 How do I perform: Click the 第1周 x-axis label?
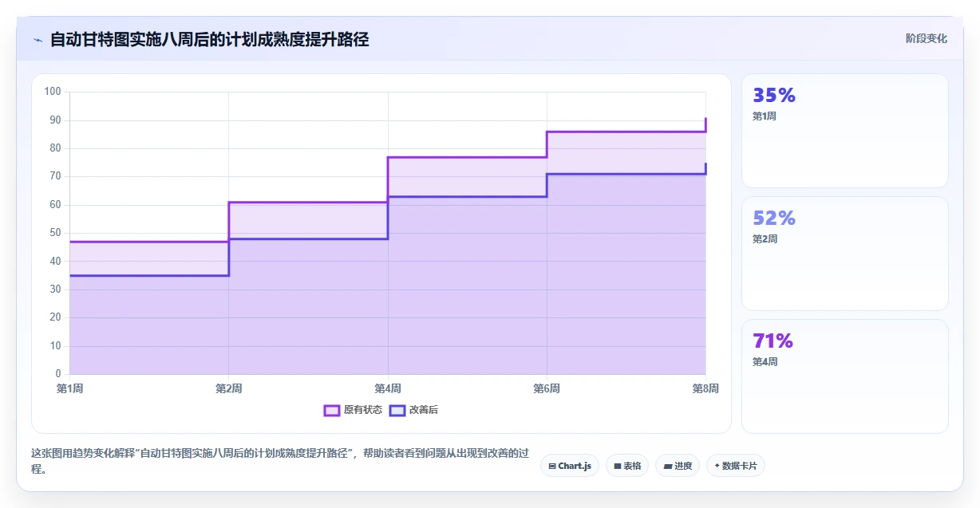click(69, 388)
